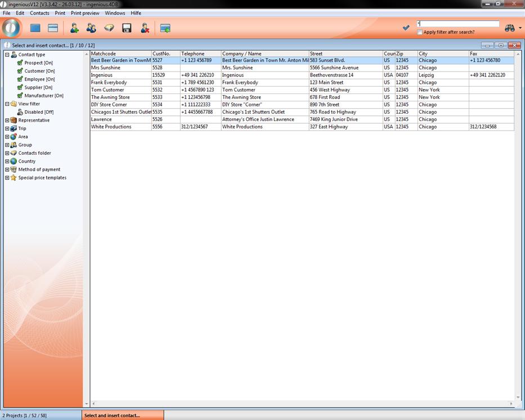Viewport: 525px width, 420px height.
Task: Click the floppy disk save icon
Action: (x=127, y=28)
